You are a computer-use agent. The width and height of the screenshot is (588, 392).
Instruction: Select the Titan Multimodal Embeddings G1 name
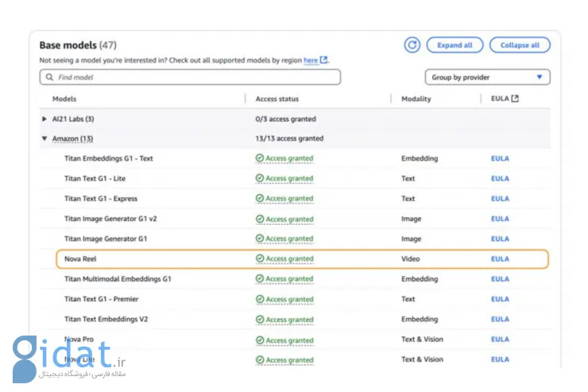pyautogui.click(x=118, y=279)
